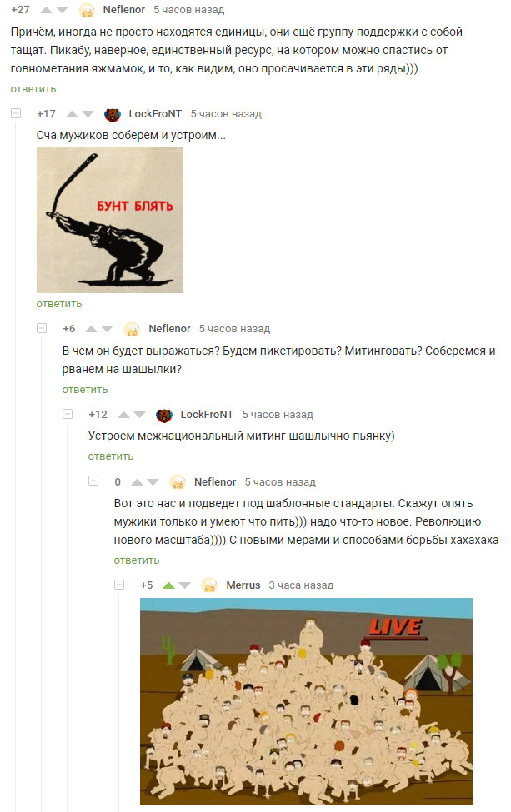Reply to LockFroNT's meeting-barbecue comment
Viewport: 511px width, 812px height.
(111, 456)
